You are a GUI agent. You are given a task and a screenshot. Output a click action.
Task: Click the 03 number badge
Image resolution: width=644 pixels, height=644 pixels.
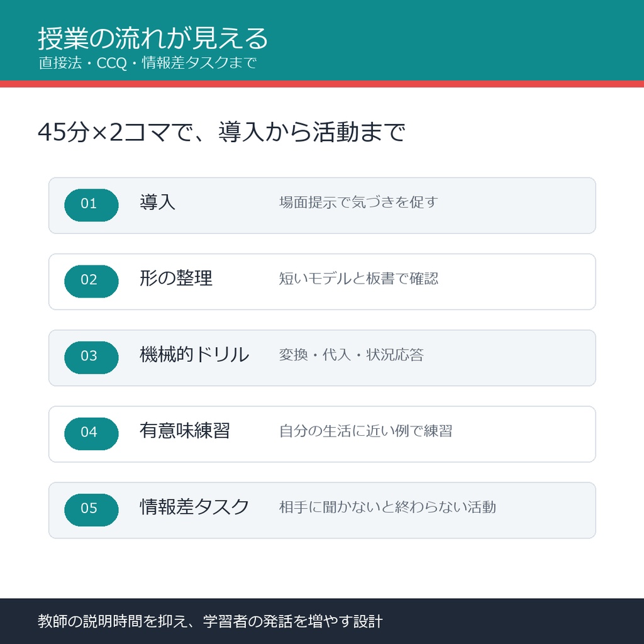(x=91, y=358)
